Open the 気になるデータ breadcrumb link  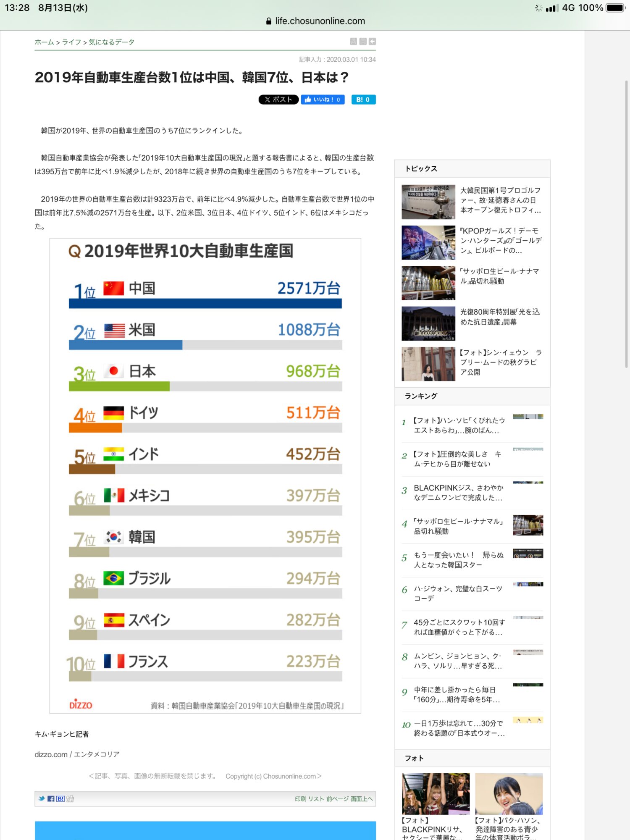click(112, 42)
